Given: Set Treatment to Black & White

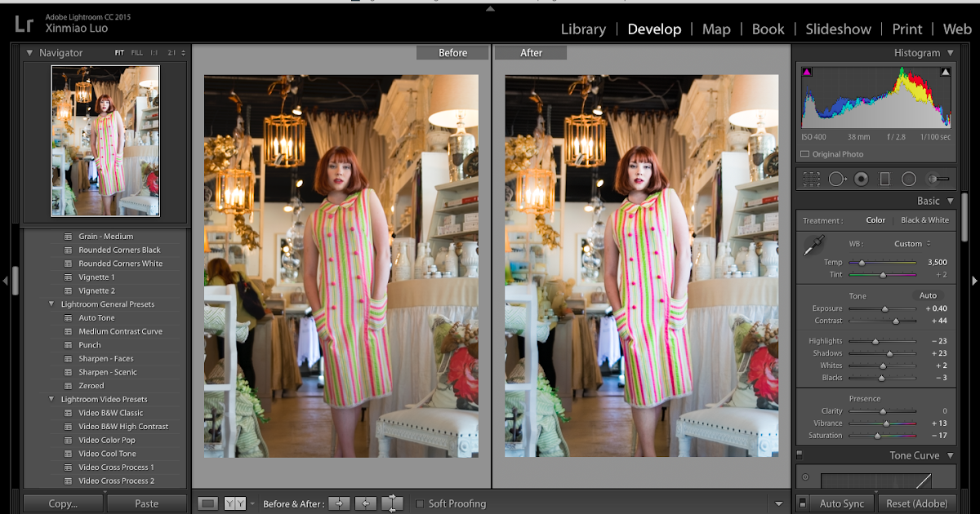Looking at the screenshot, I should (924, 220).
